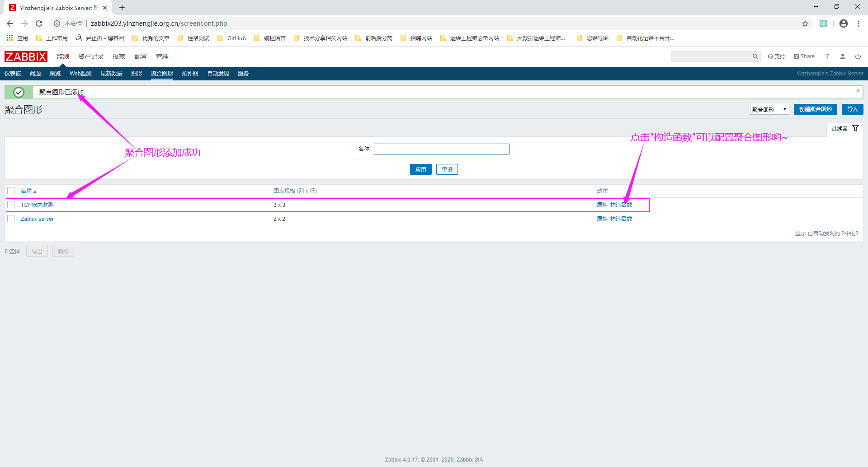Viewport: 868px width, 467px height.
Task: Click the Zabbix SIA footer link
Action: coord(470,460)
